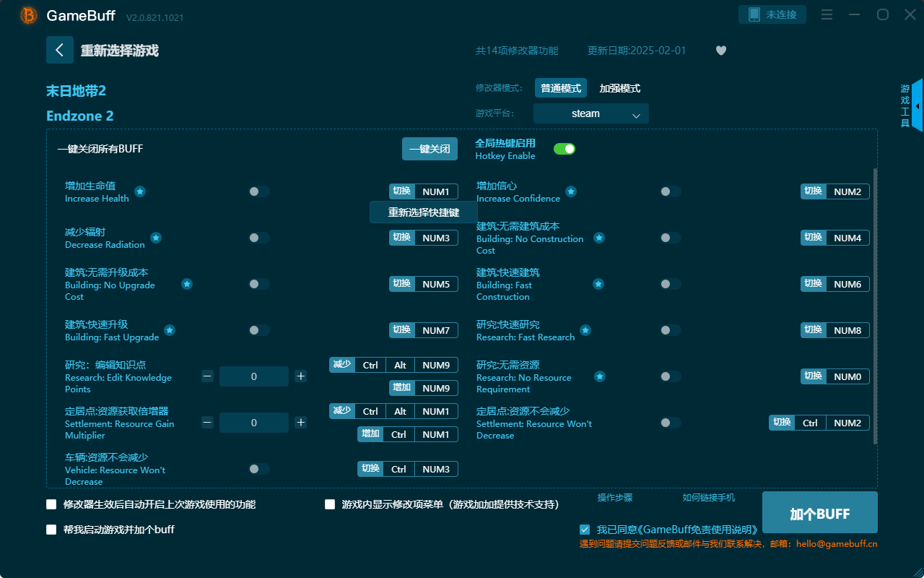The height and width of the screenshot is (578, 924).
Task: Uncheck the GameBuff 免责使用说明 agreement box
Action: (585, 529)
